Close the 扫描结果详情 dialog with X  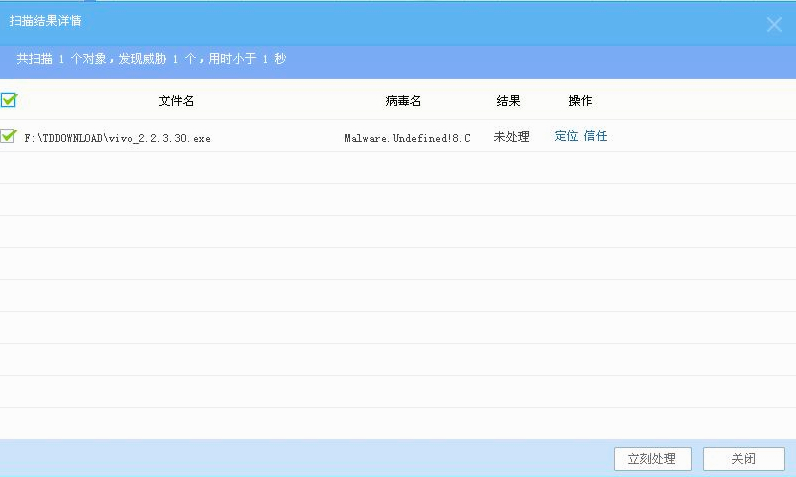774,24
